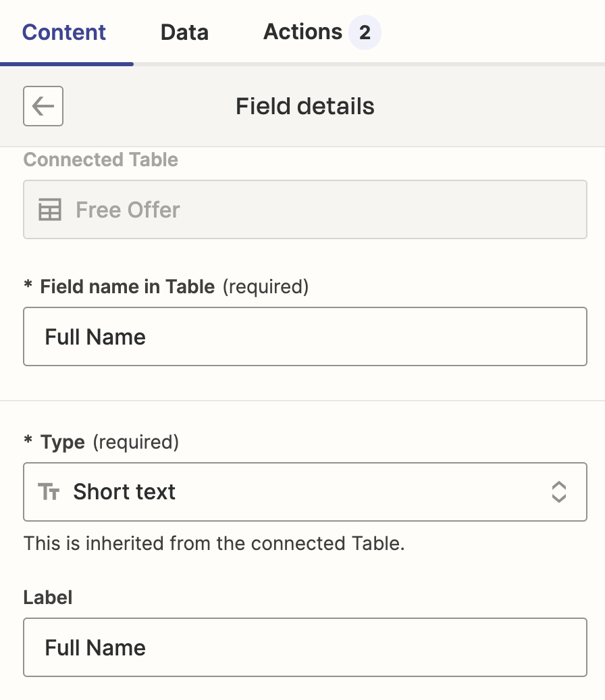Open the Short text type dropdown
This screenshot has height=700, width=605.
[x=304, y=492]
